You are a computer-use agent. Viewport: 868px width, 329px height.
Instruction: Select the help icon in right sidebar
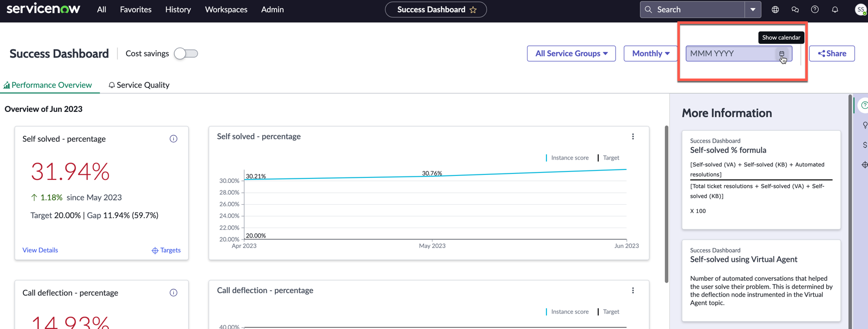pos(864,105)
